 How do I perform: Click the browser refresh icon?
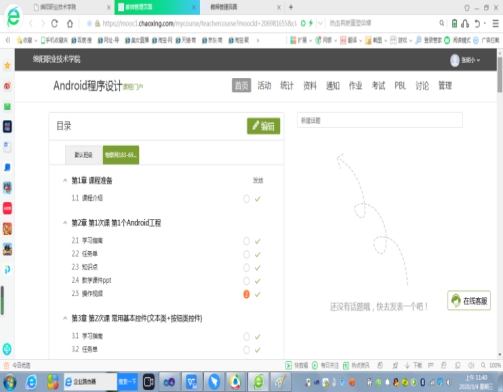tap(54, 23)
